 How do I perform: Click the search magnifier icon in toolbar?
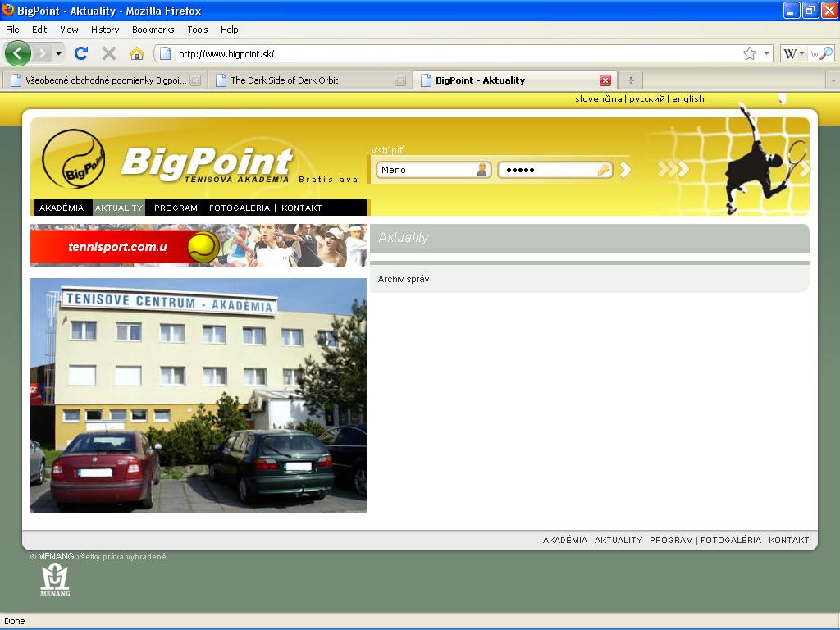tap(825, 53)
